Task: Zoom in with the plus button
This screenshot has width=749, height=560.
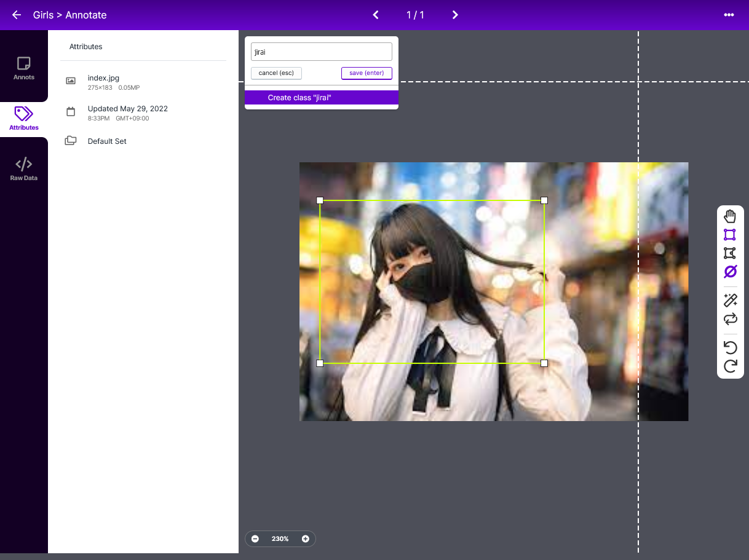Action: tap(306, 539)
